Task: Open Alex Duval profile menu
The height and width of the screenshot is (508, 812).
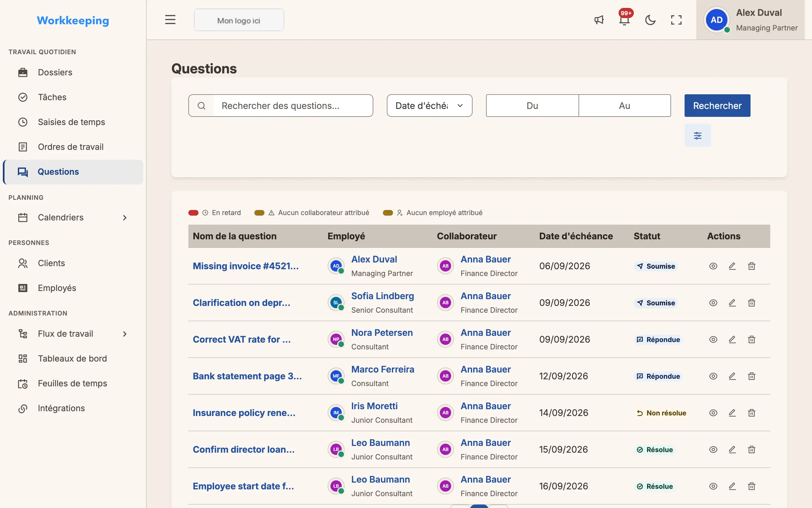Action: [x=750, y=20]
